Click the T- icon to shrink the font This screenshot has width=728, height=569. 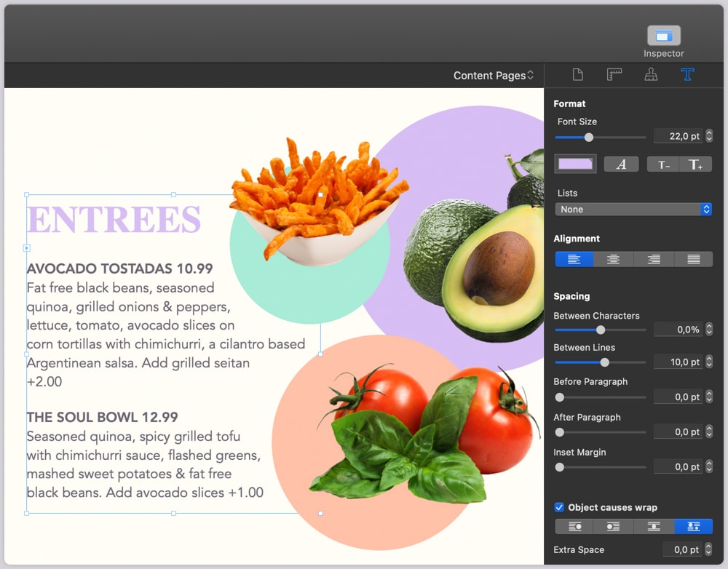[x=663, y=164]
